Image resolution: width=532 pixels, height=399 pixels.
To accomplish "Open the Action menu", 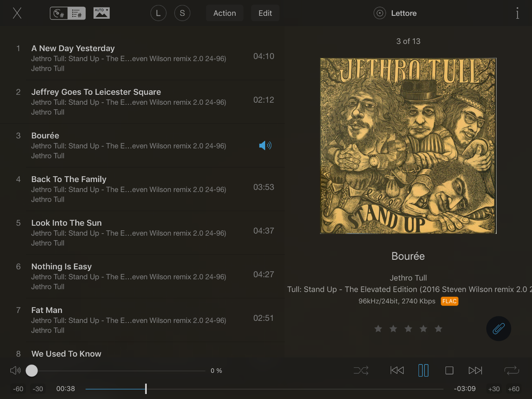I will click(x=225, y=13).
